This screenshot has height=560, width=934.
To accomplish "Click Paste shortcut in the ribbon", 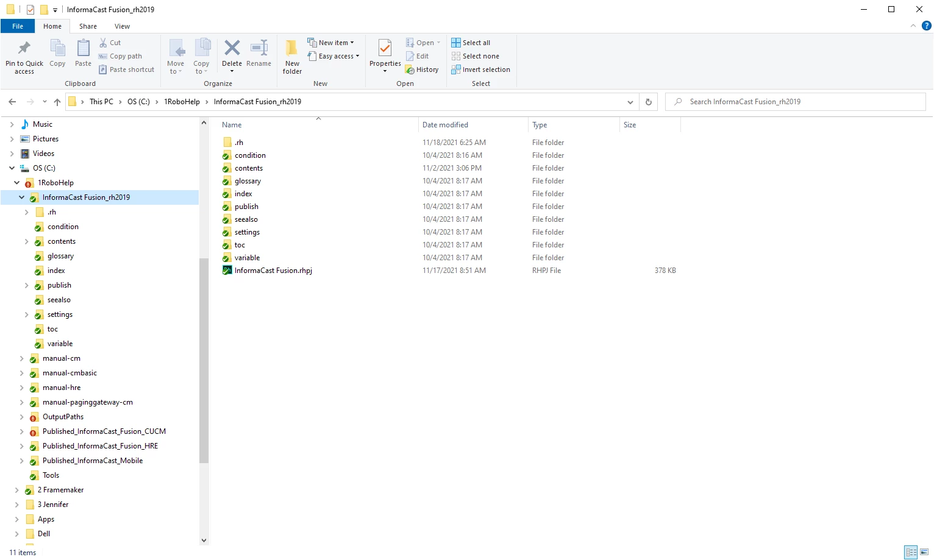I will [x=127, y=69].
